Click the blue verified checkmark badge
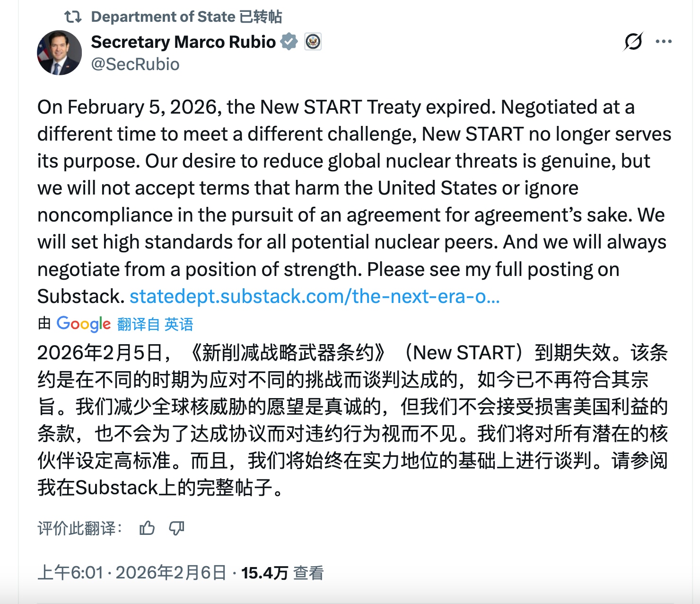The width and height of the screenshot is (700, 604). [289, 42]
